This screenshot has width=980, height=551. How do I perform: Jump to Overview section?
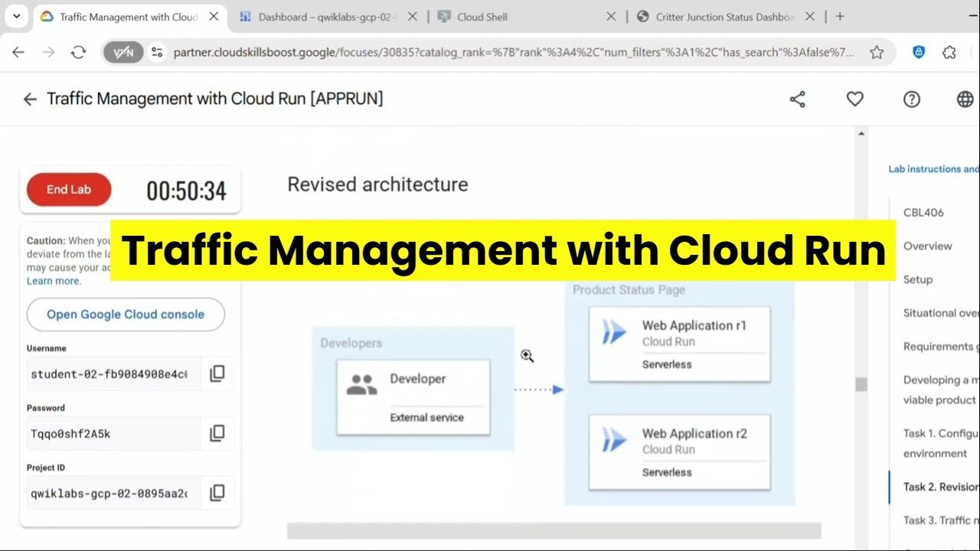(x=928, y=246)
